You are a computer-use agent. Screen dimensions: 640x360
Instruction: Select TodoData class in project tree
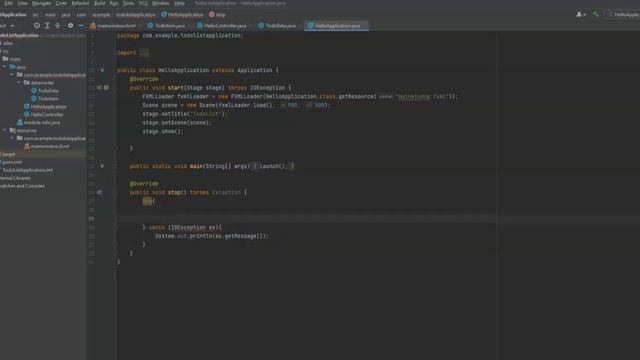(x=45, y=91)
